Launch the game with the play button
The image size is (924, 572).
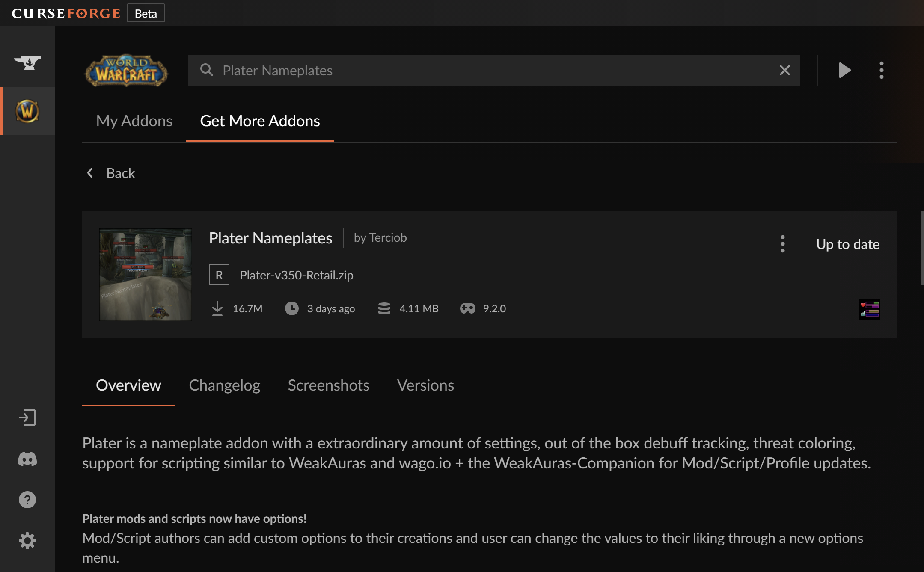coord(844,70)
